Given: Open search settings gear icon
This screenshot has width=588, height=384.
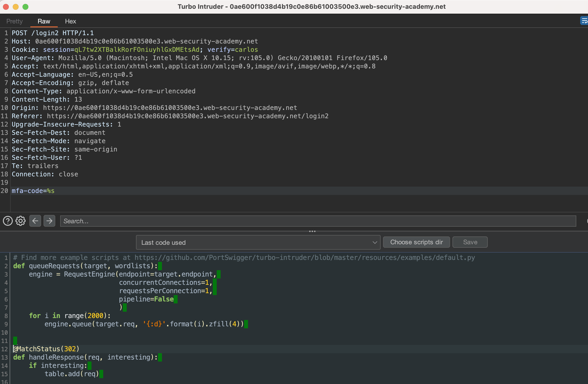Looking at the screenshot, I should point(21,221).
